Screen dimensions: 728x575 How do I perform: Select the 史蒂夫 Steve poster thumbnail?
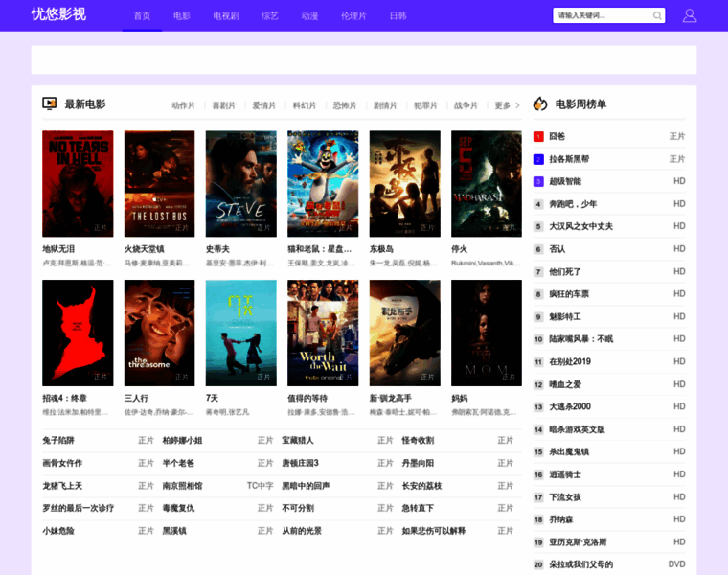240,183
